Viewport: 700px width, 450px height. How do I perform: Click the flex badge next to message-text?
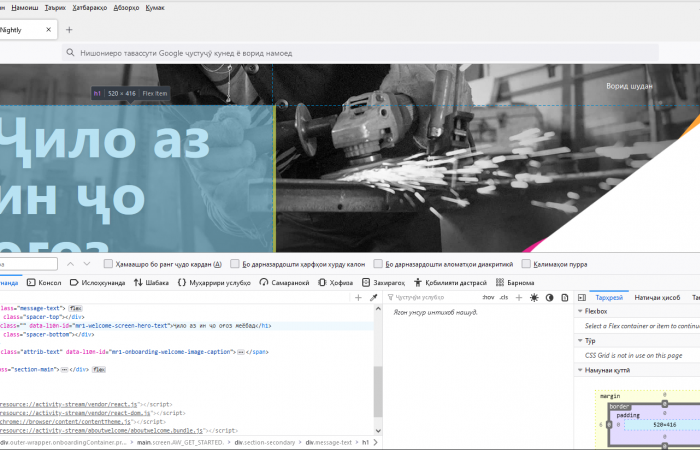76,308
